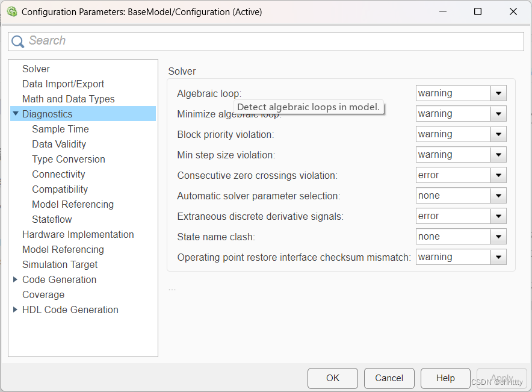The height and width of the screenshot is (392, 532).
Task: Select top-level Model Referencing below Hardware Implementation
Action: (x=63, y=249)
